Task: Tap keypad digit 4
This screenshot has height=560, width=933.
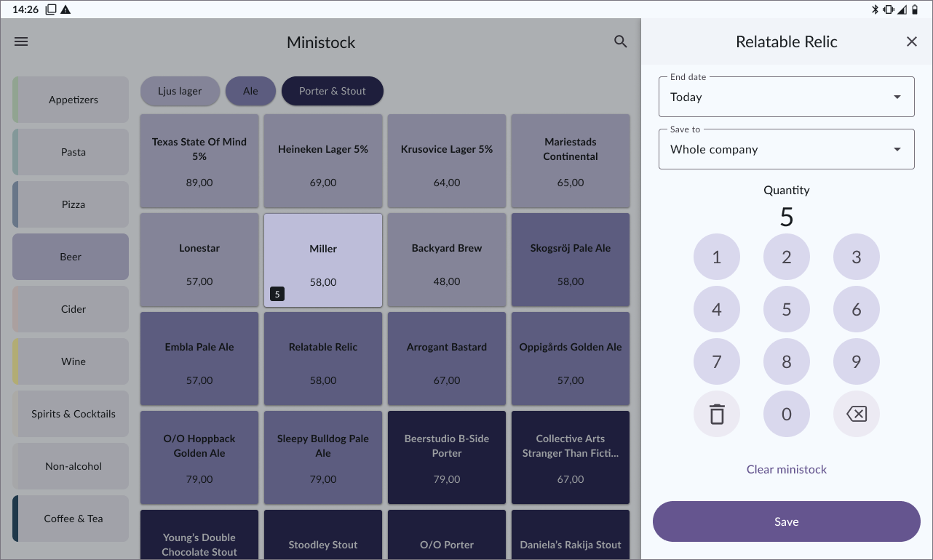Action: pos(717,309)
